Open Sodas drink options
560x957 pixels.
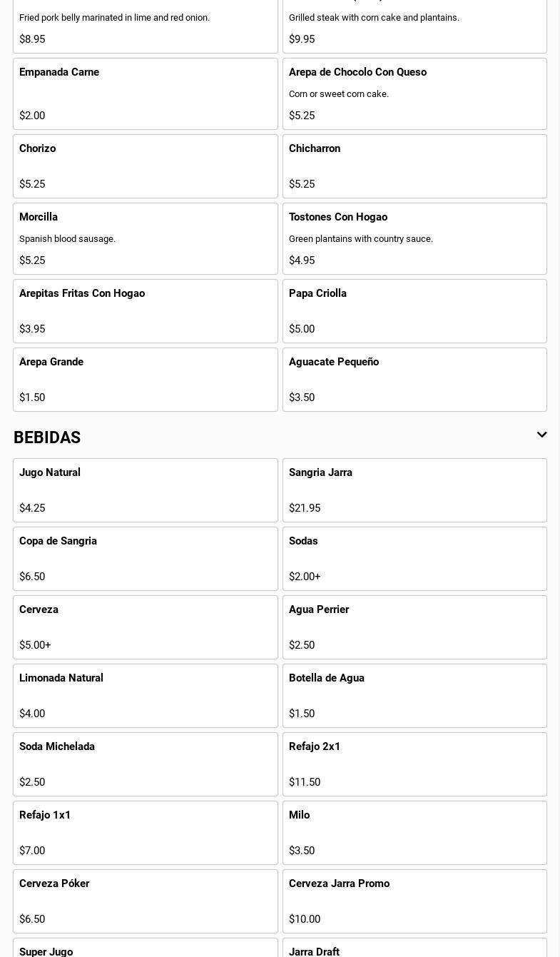click(x=414, y=559)
